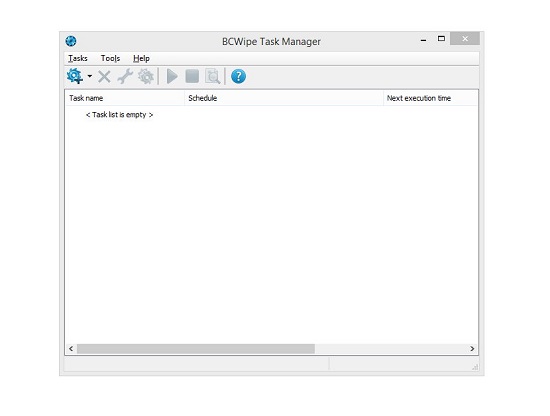
Task: Click the create new task gear icon
Action: coord(75,76)
